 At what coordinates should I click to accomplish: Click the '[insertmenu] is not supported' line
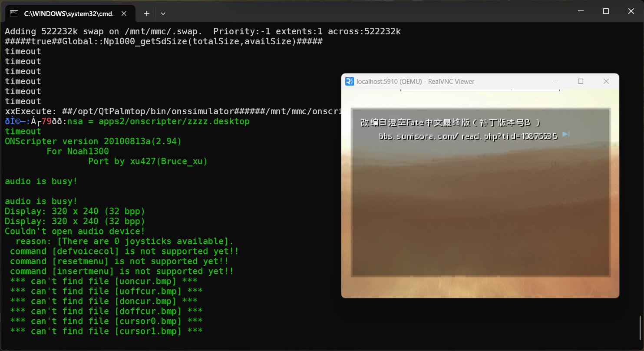[x=122, y=271]
